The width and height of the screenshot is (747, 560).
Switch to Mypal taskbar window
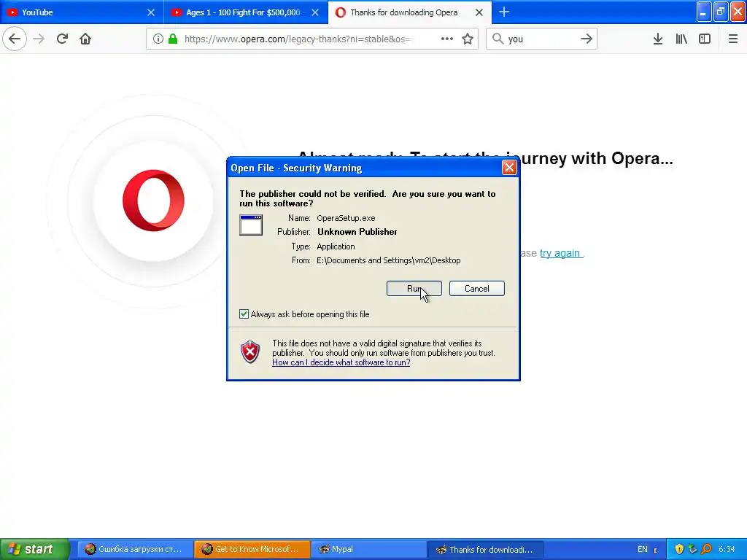368,549
